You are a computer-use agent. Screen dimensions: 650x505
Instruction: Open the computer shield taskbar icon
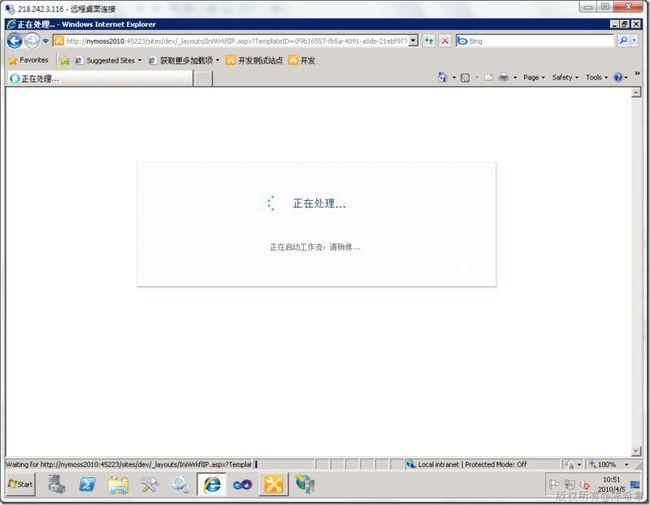click(305, 484)
